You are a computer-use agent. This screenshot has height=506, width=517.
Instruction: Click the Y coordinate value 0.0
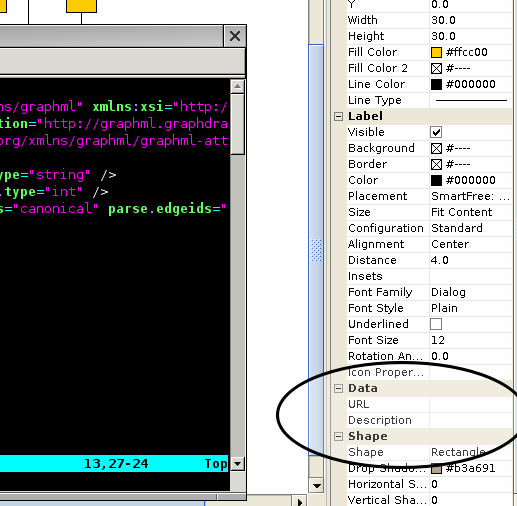tap(471, 5)
